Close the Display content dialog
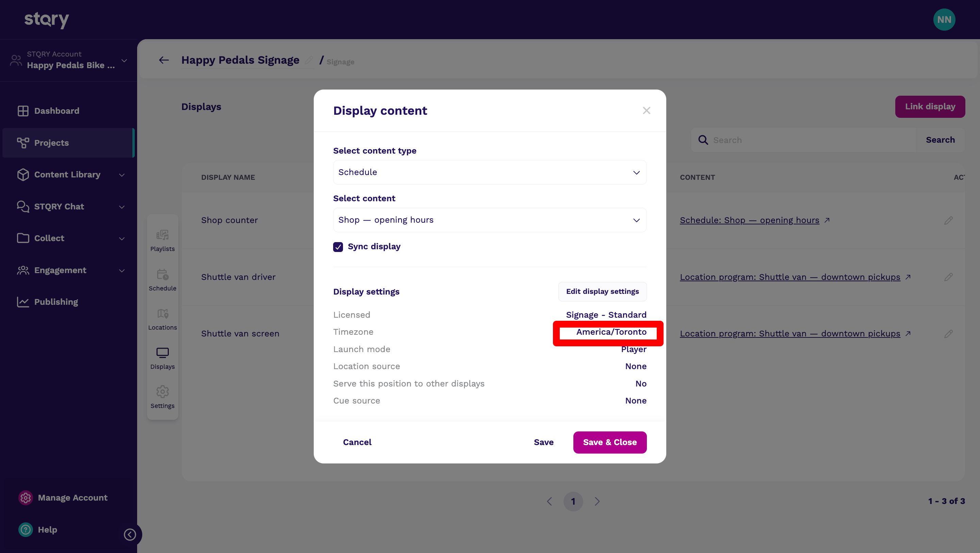The width and height of the screenshot is (980, 553). [647, 110]
